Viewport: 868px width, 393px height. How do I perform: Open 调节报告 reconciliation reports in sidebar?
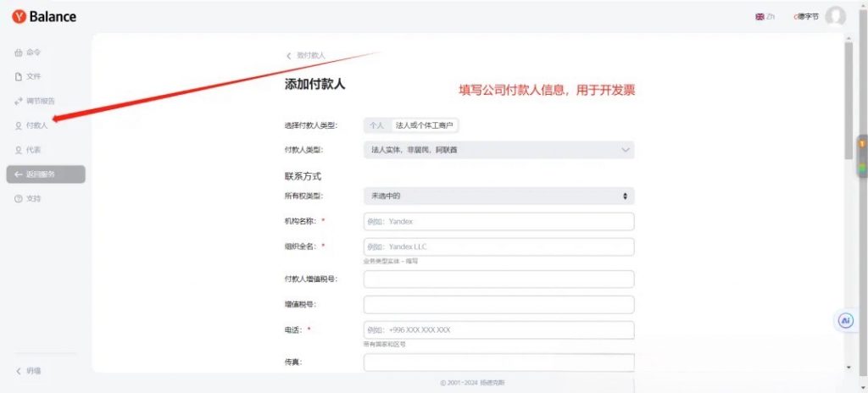click(x=40, y=101)
